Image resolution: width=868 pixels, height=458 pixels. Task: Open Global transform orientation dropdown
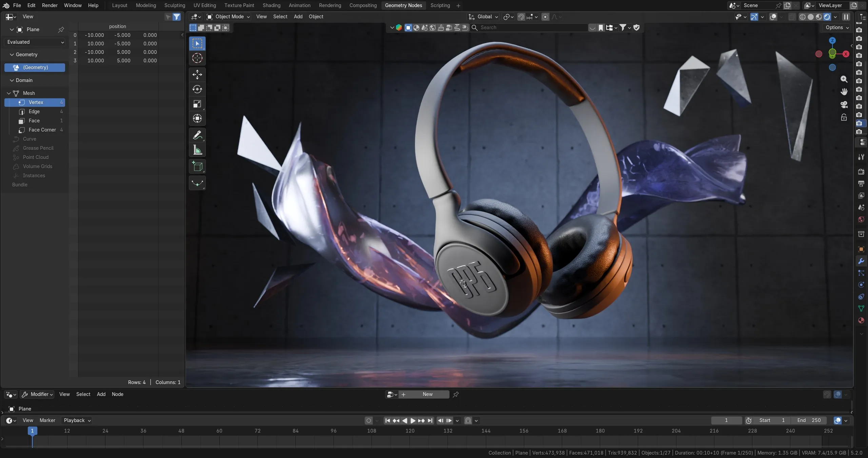pyautogui.click(x=483, y=17)
